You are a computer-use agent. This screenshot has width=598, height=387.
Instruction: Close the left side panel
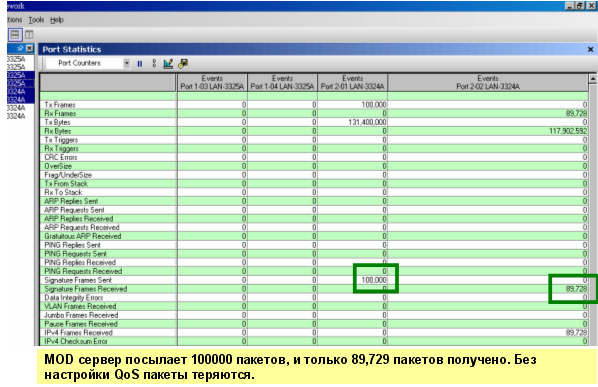click(x=30, y=48)
